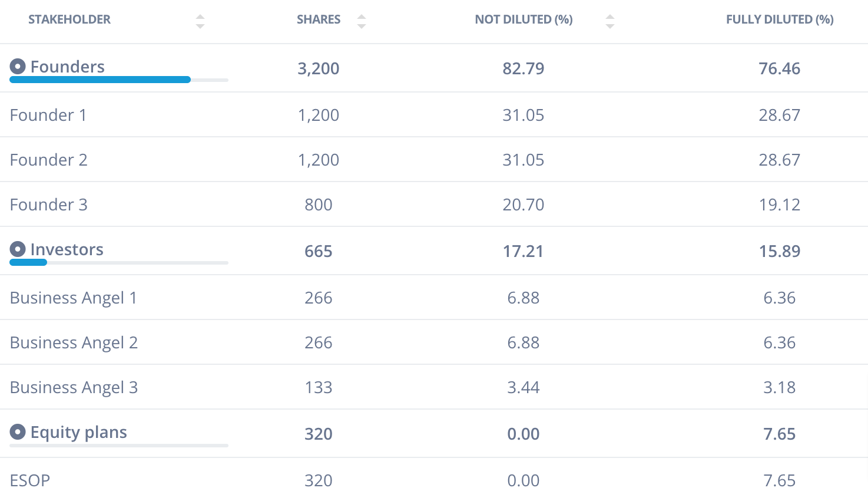Select the Business Angel 2 stakeholder
The height and width of the screenshot is (501, 868).
coord(74,342)
